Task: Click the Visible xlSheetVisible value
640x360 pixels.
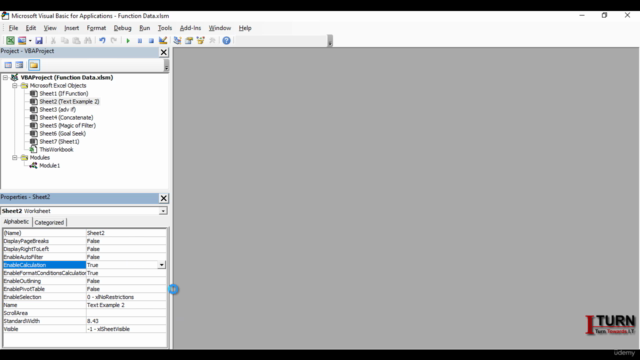Action: click(x=126, y=329)
